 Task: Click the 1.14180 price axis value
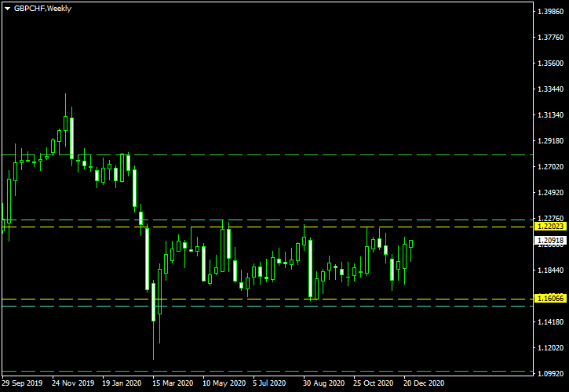tap(550, 322)
